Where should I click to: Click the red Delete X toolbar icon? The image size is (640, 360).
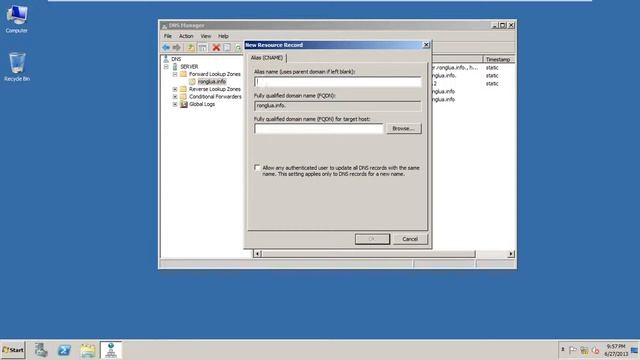216,47
